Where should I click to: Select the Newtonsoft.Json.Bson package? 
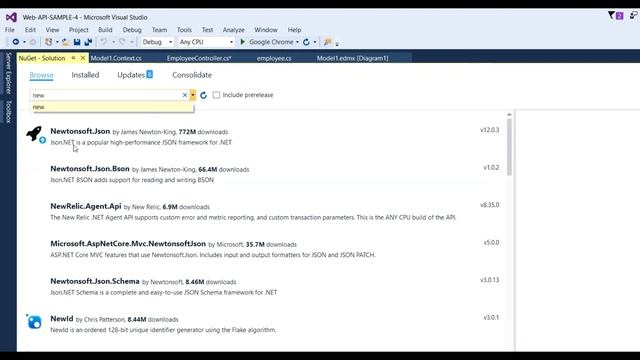[262, 174]
